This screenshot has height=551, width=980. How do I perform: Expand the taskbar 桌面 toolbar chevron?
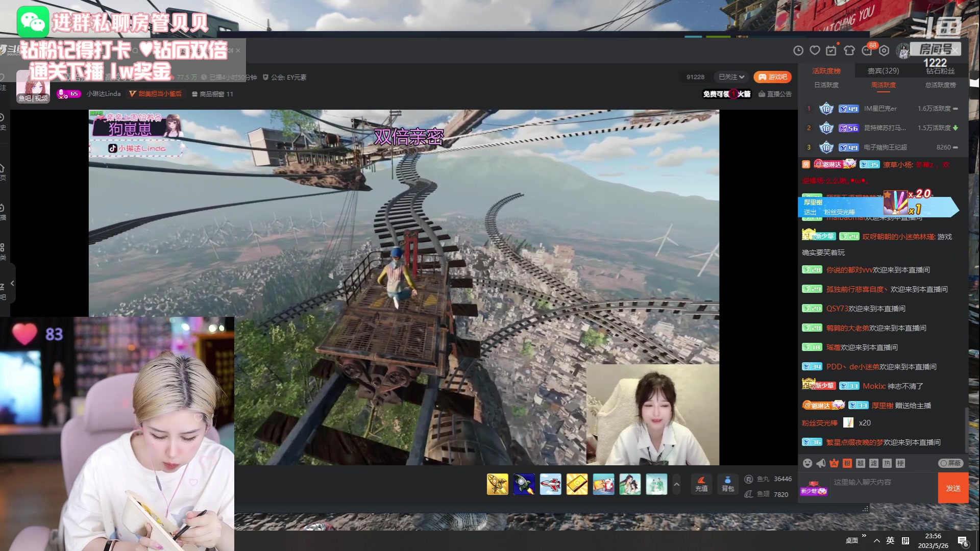point(864,536)
